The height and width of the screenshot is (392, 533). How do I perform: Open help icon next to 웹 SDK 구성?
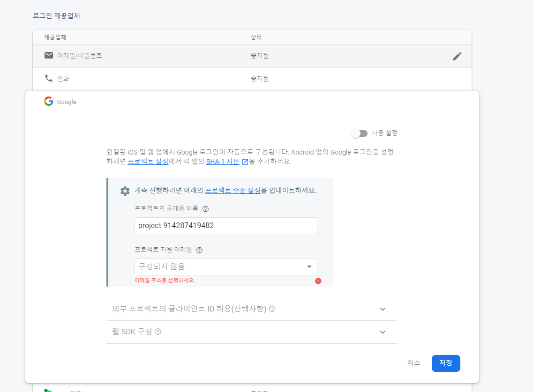coord(158,332)
